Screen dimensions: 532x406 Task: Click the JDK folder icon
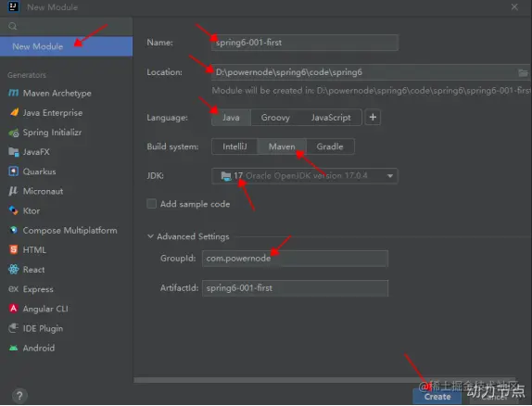[226, 176]
